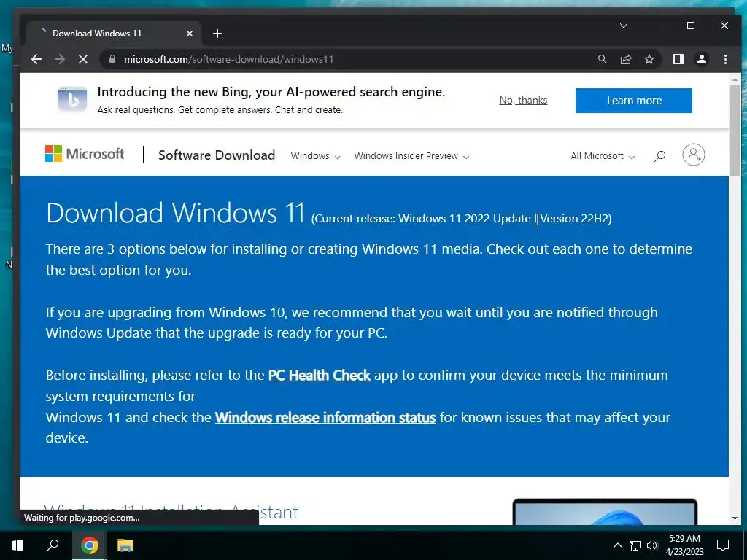Open Chrome's three-dot menu

pyautogui.click(x=725, y=59)
